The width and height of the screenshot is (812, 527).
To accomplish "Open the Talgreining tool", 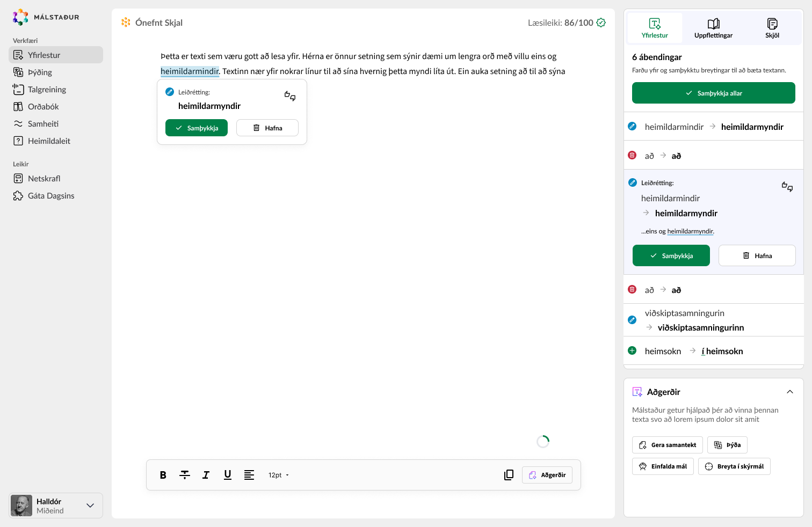I will click(x=56, y=89).
